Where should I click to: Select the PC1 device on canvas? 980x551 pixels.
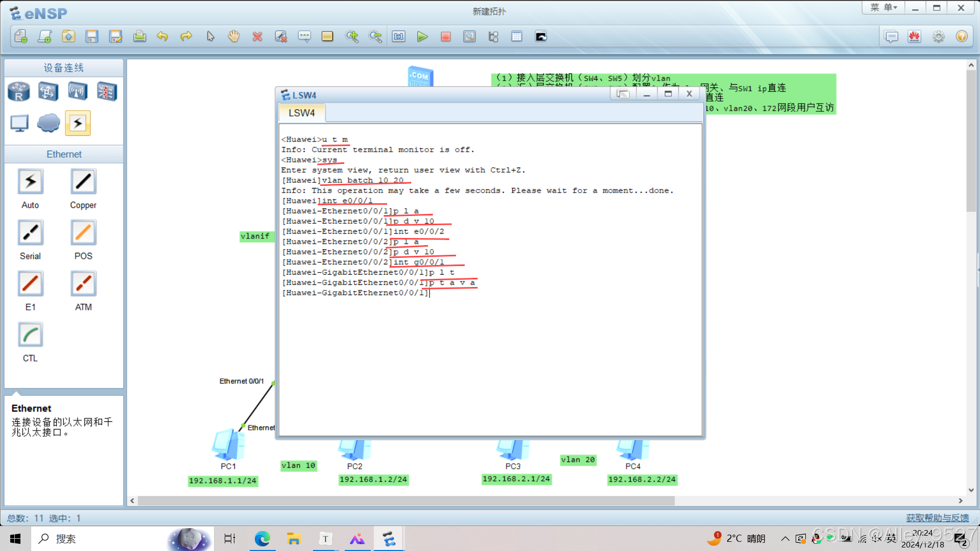point(228,445)
